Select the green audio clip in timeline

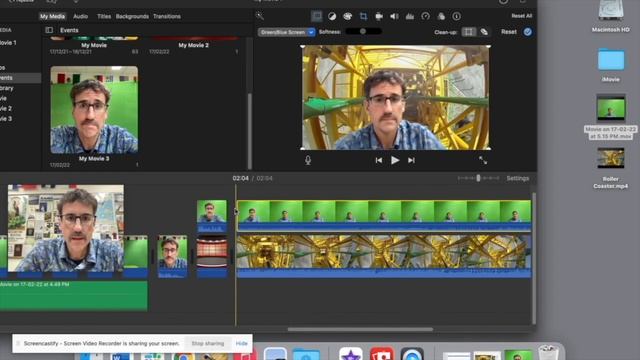pyautogui.click(x=74, y=296)
